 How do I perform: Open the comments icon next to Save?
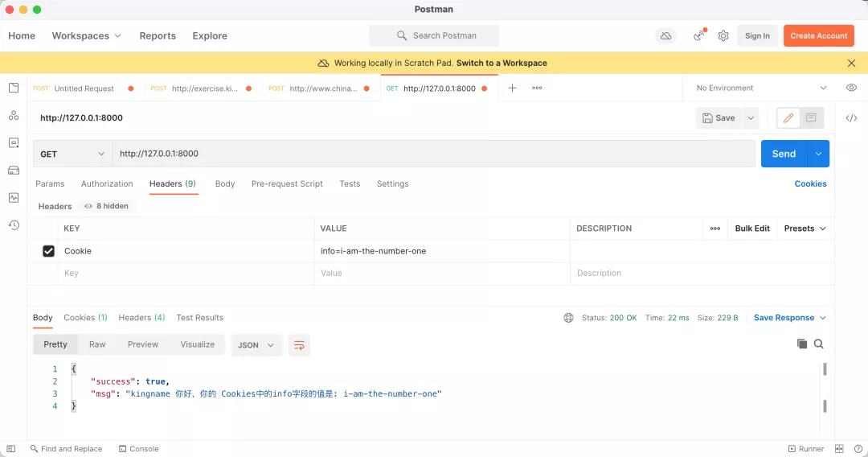point(811,118)
